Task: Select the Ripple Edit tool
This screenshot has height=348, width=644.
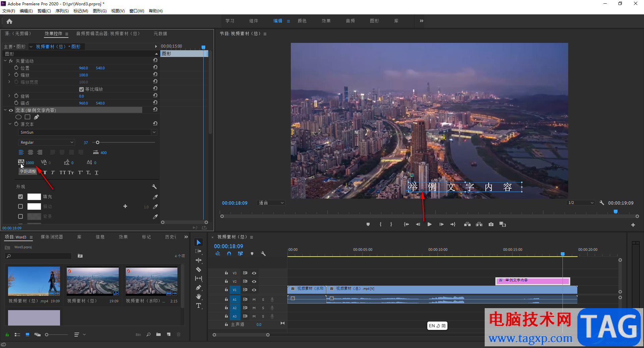Action: click(x=199, y=260)
